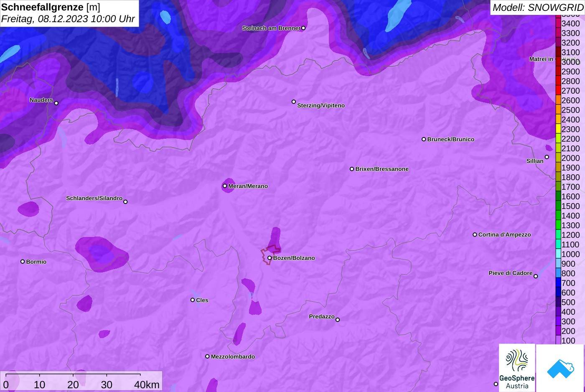This screenshot has height=392, width=585.
Task: Click the dark red Bozen municipality outline
Action: coord(271,255)
